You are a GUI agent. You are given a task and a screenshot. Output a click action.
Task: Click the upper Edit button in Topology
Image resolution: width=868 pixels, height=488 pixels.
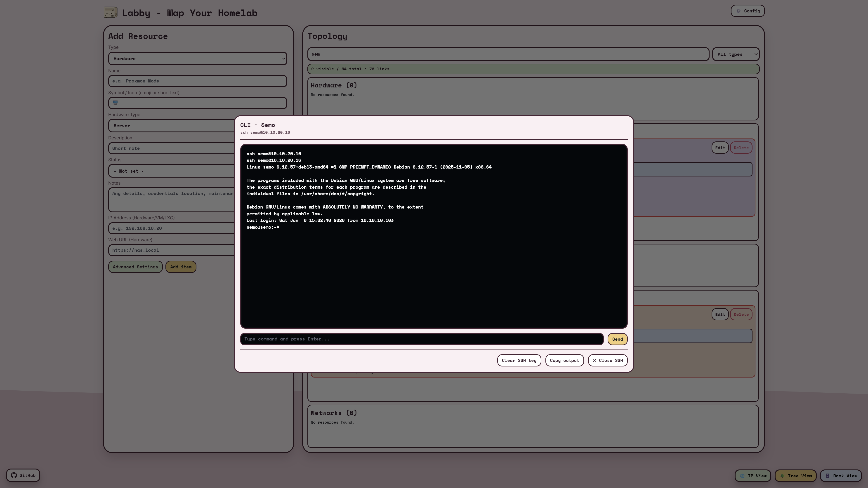tap(720, 148)
